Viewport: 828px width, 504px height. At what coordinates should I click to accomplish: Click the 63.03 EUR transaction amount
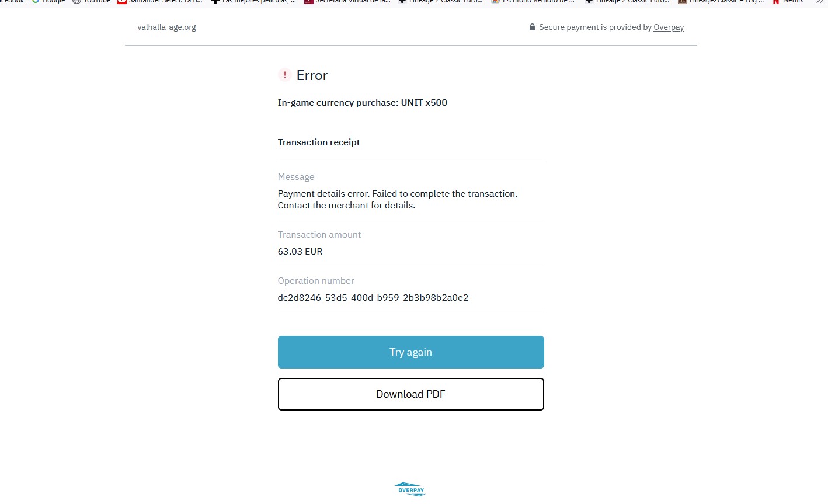tap(300, 251)
